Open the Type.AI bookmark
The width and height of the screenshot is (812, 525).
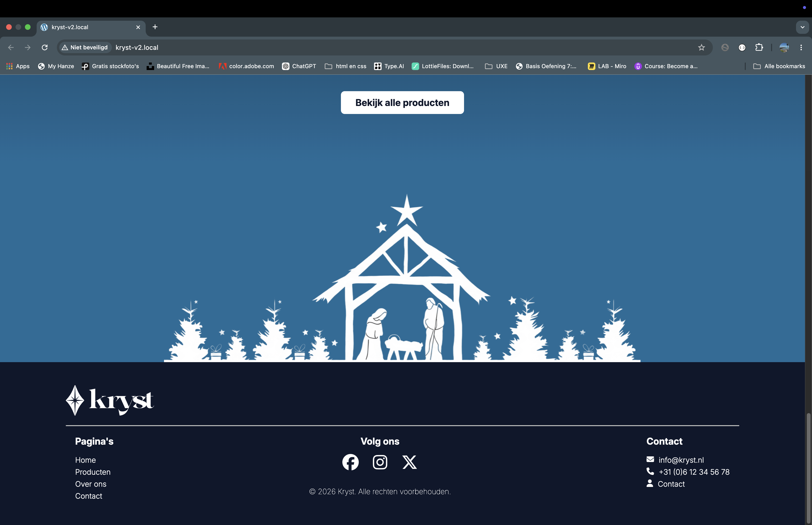[389, 66]
